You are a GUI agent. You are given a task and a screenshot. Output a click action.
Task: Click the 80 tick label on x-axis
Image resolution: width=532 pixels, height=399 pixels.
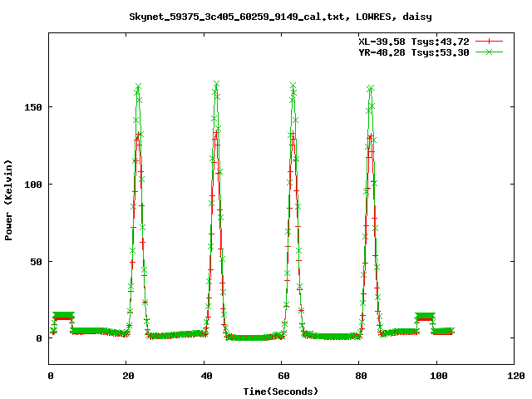[359, 376]
